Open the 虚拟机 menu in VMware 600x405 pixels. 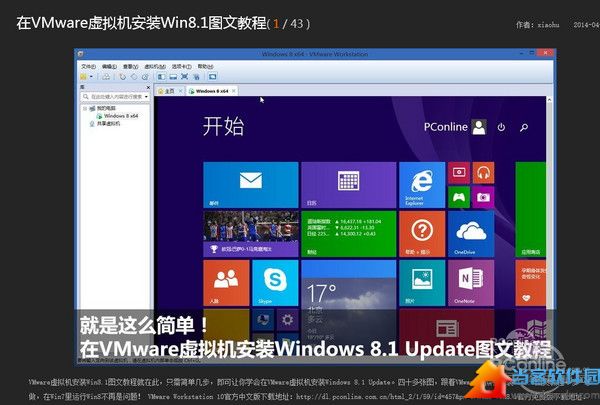pyautogui.click(x=155, y=67)
